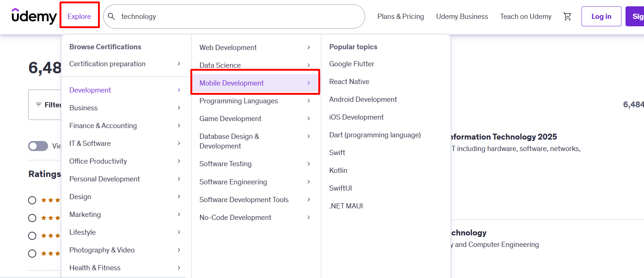The height and width of the screenshot is (278, 644).
Task: Select Programming Languages subcategory
Action: [239, 101]
